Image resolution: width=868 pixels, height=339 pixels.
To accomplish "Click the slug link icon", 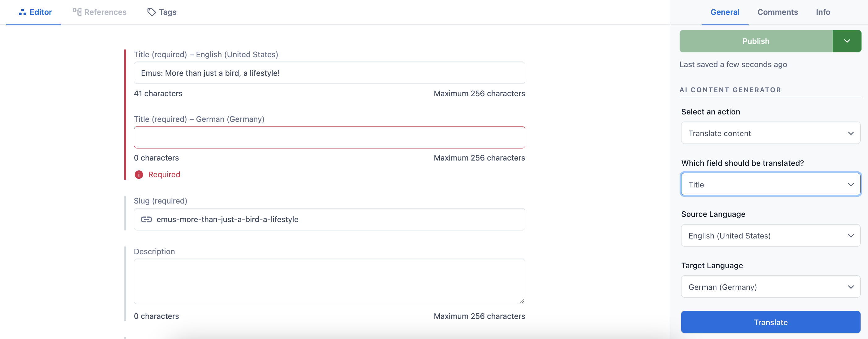I will [x=147, y=219].
